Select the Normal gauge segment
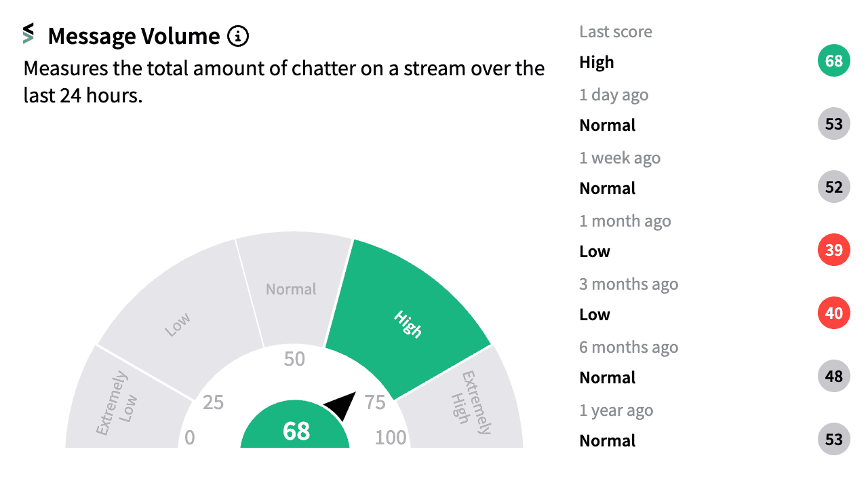Image resolution: width=868 pixels, height=479 pixels. (x=291, y=290)
